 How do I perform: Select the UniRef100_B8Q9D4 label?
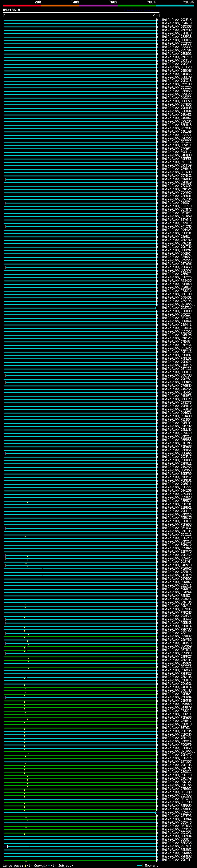(x=177, y=836)
